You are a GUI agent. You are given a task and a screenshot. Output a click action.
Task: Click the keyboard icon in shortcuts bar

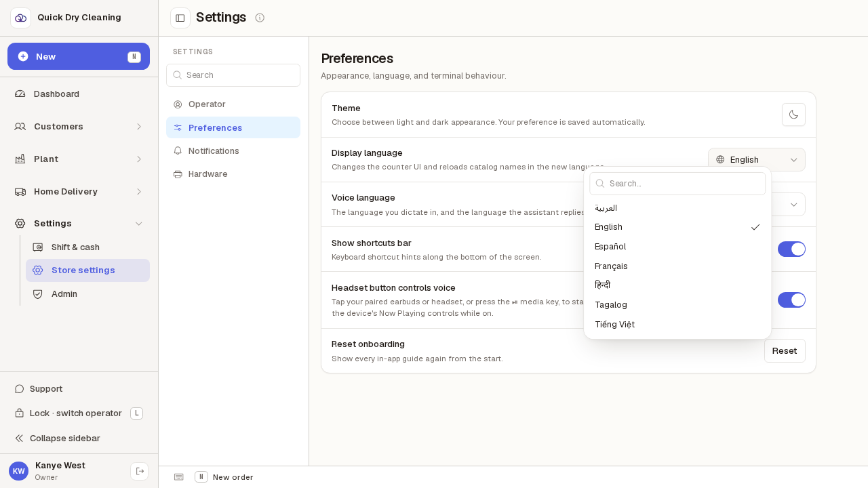tap(179, 477)
